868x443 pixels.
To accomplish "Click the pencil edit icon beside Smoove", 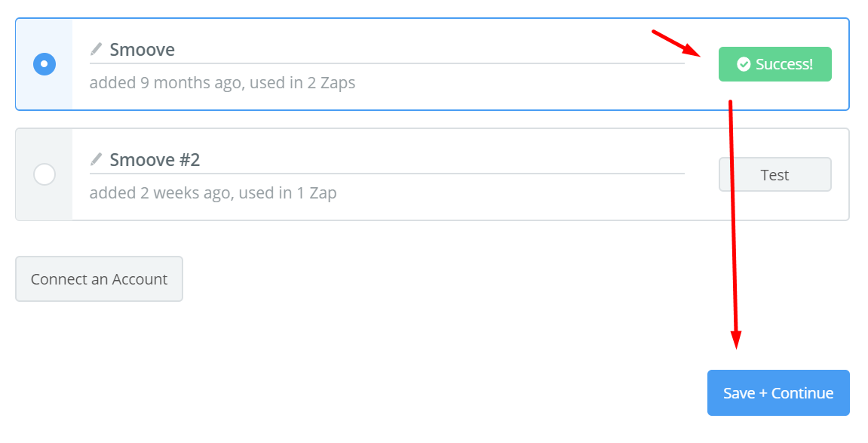I will click(x=96, y=49).
